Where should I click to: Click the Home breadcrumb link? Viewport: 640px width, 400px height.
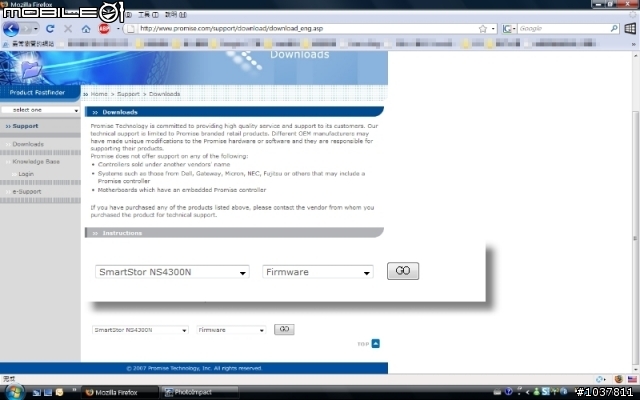pyautogui.click(x=99, y=94)
